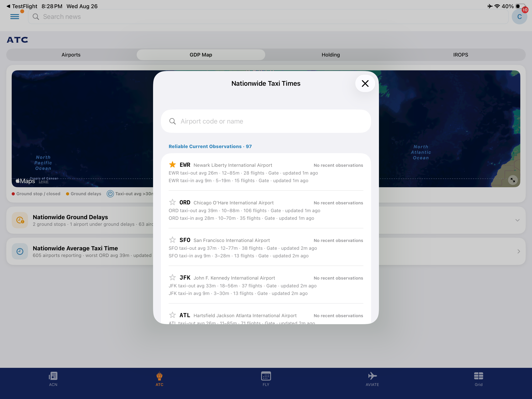Tap the magnifier icon in Search news
532x399 pixels.
[36, 17]
